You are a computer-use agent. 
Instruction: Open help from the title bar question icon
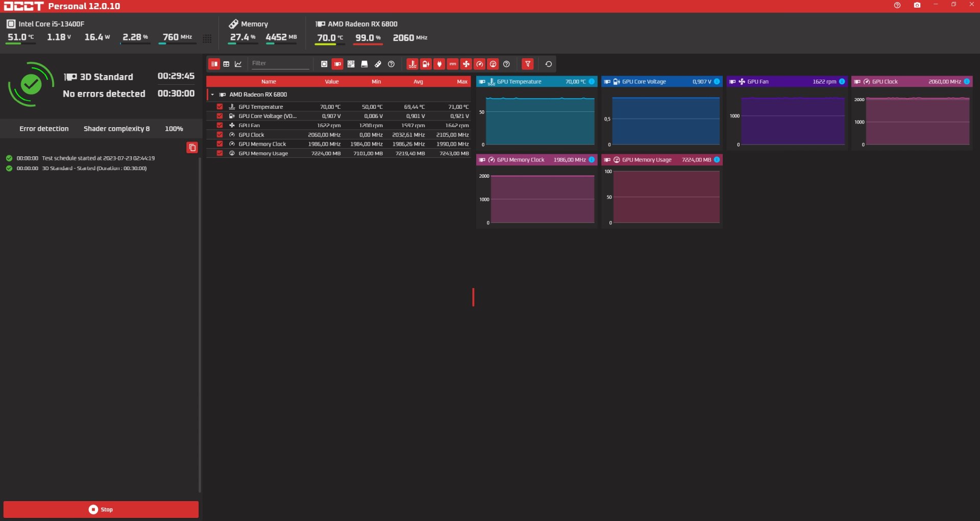(897, 5)
